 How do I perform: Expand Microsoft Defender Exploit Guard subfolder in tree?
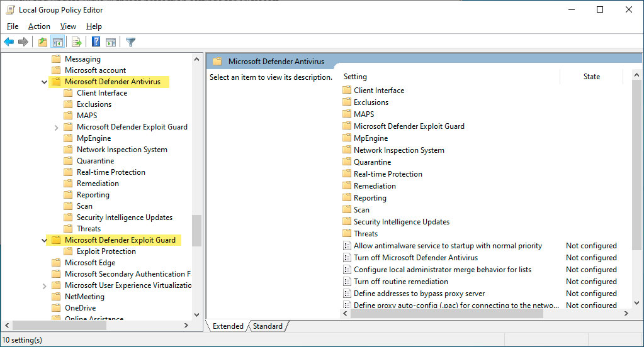click(56, 128)
